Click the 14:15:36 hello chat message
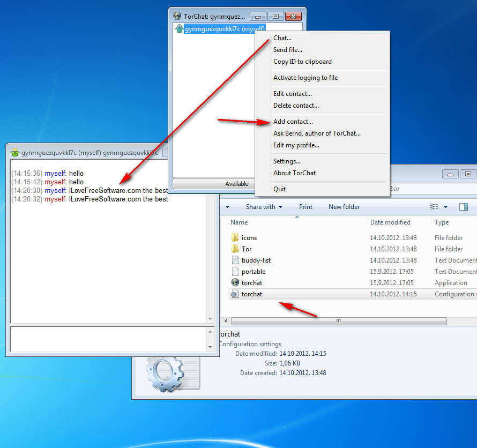 point(48,174)
